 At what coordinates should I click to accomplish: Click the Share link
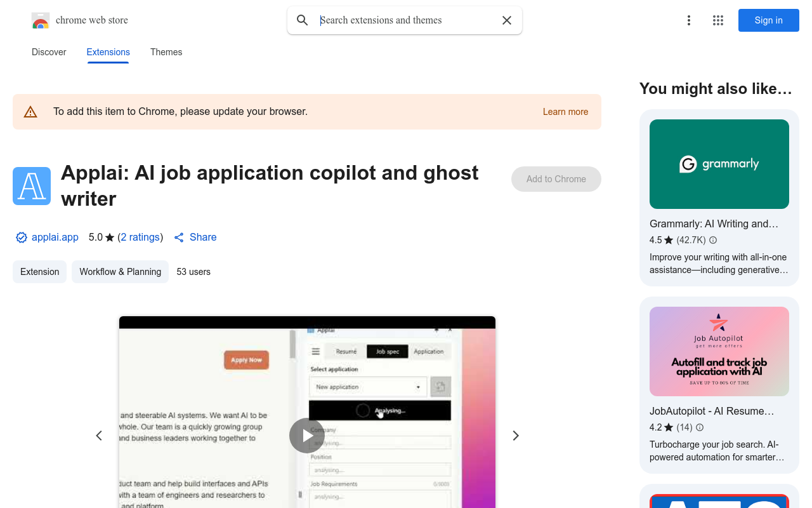(x=195, y=237)
